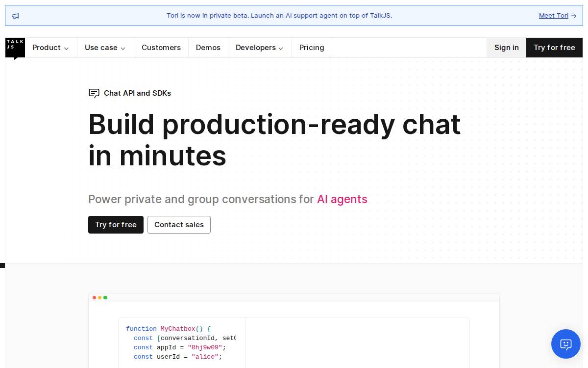588x368 pixels.
Task: Click the chat bubble icon beside Chat API and SDKs
Action: click(94, 93)
